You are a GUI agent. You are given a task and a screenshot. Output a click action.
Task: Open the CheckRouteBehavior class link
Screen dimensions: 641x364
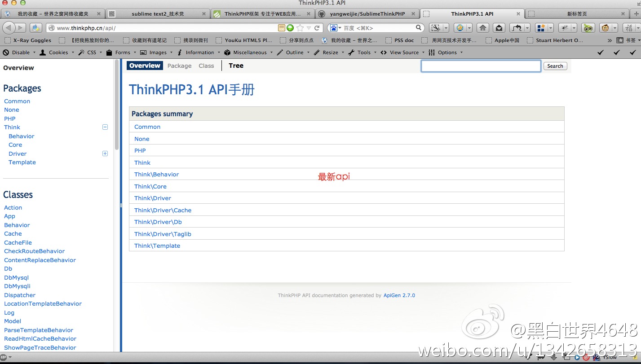[x=34, y=251]
